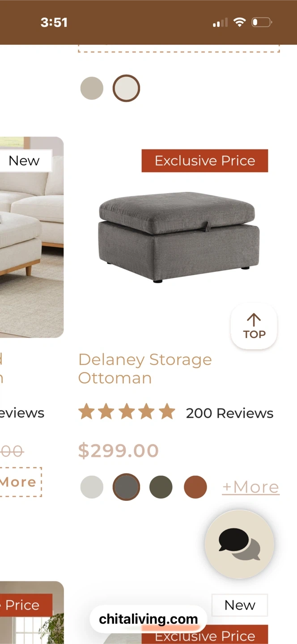Select the beige swatch above the ottoman
The height and width of the screenshot is (644, 297).
click(92, 88)
